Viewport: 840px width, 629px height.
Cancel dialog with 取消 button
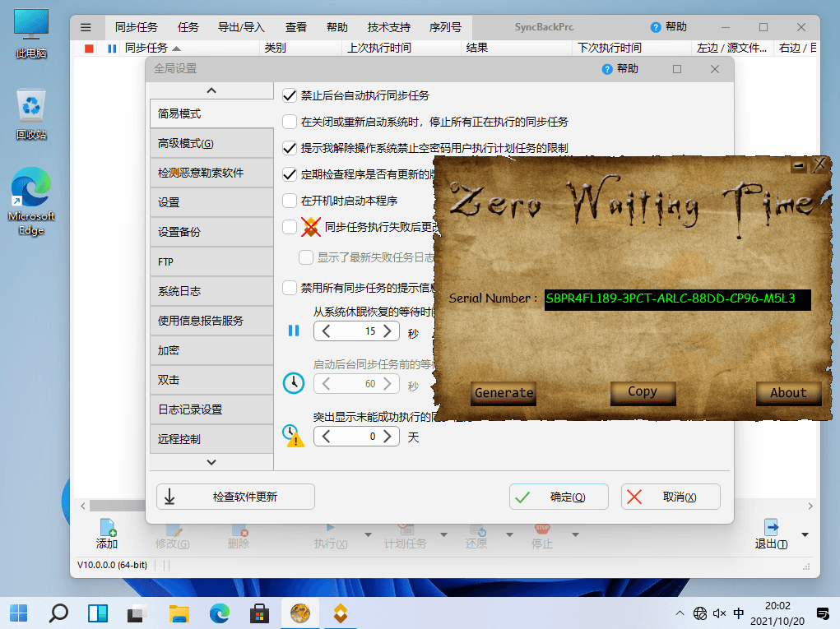(671, 497)
